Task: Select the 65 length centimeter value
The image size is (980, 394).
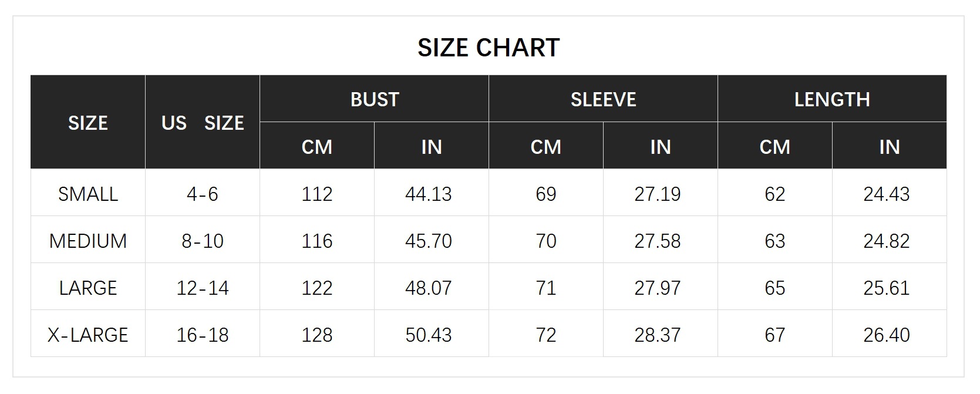Action: coord(775,288)
